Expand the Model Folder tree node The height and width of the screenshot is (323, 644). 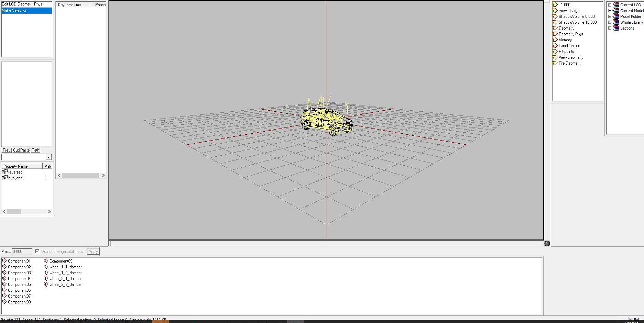tap(610, 16)
